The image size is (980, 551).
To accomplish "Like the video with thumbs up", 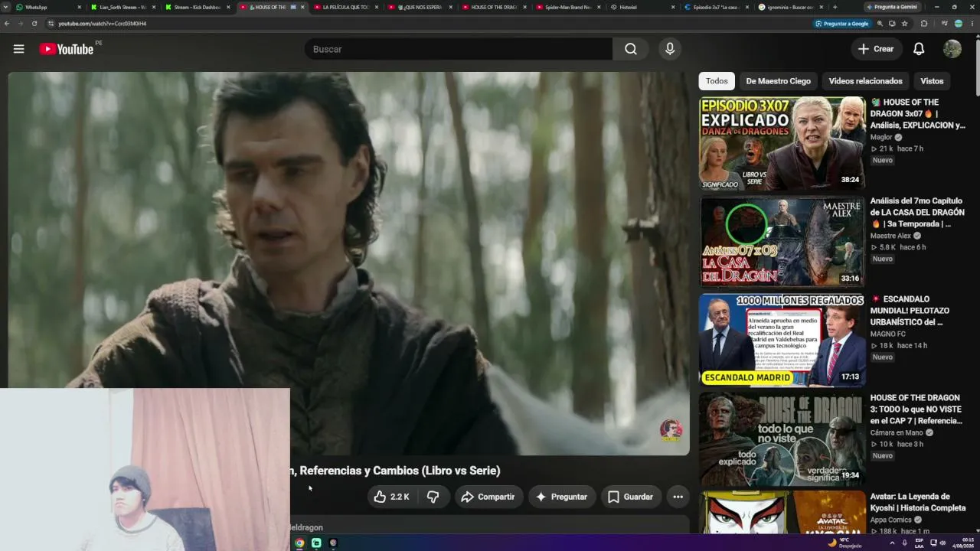I will pyautogui.click(x=391, y=497).
